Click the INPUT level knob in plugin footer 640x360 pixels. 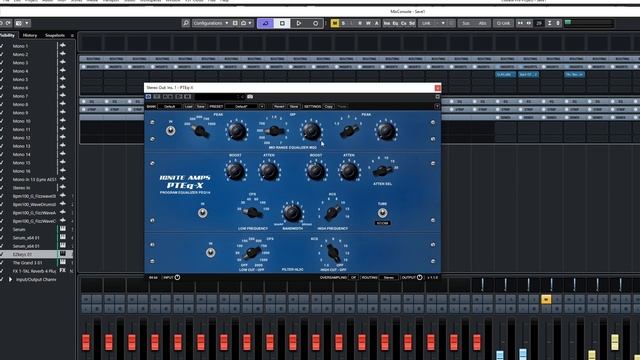177,278
